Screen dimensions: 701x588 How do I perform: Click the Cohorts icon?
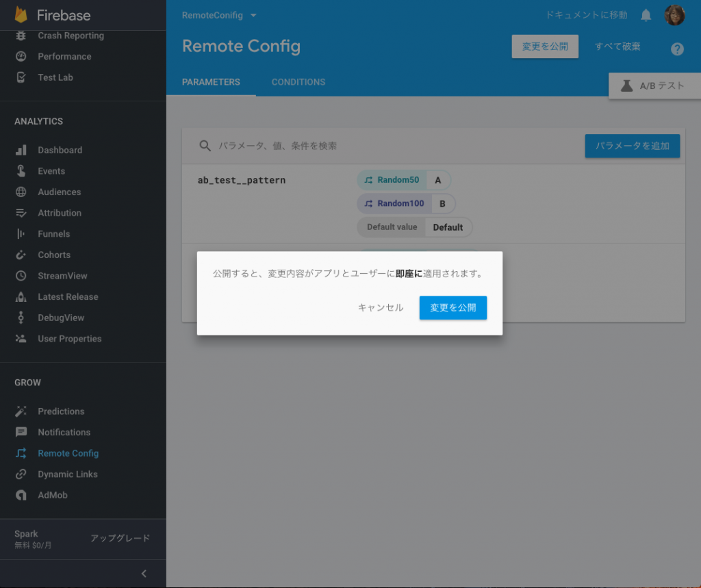pyautogui.click(x=21, y=255)
